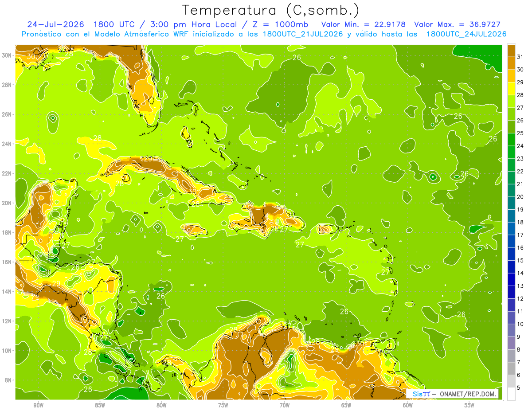This screenshot has width=532, height=411.
Task: Click the colorbar label '5'
Action: click(519, 388)
